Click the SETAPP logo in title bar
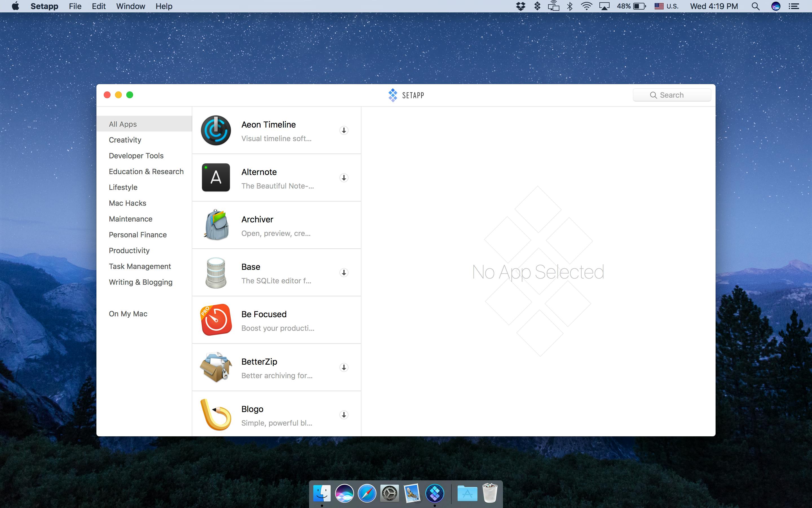Screen dimensions: 812x508 tap(406, 95)
